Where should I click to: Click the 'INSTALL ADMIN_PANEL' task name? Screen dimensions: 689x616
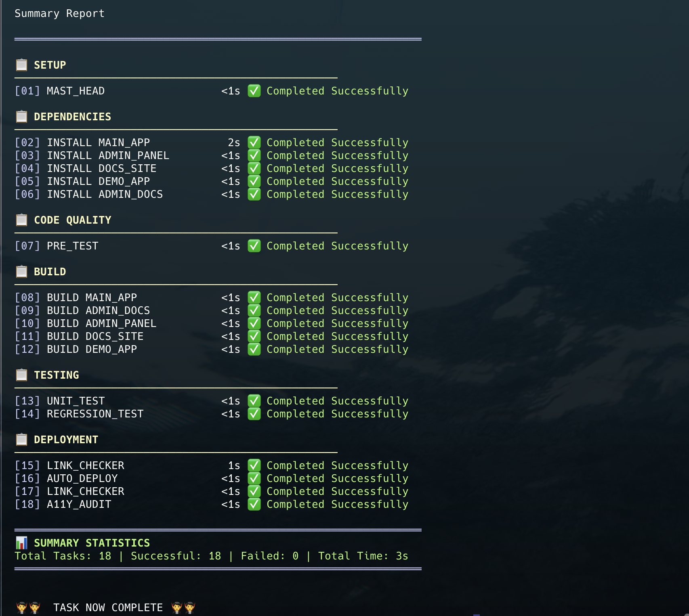tap(108, 156)
